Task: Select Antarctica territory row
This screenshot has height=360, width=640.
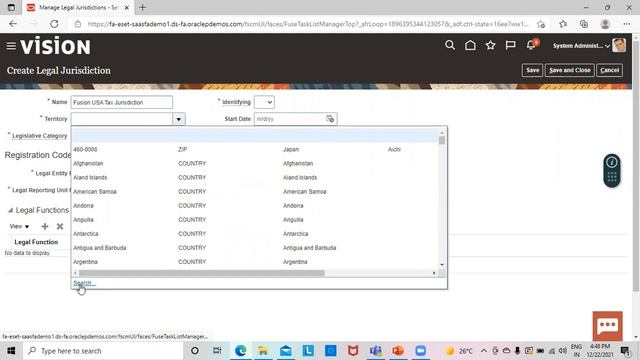Action: tap(256, 234)
